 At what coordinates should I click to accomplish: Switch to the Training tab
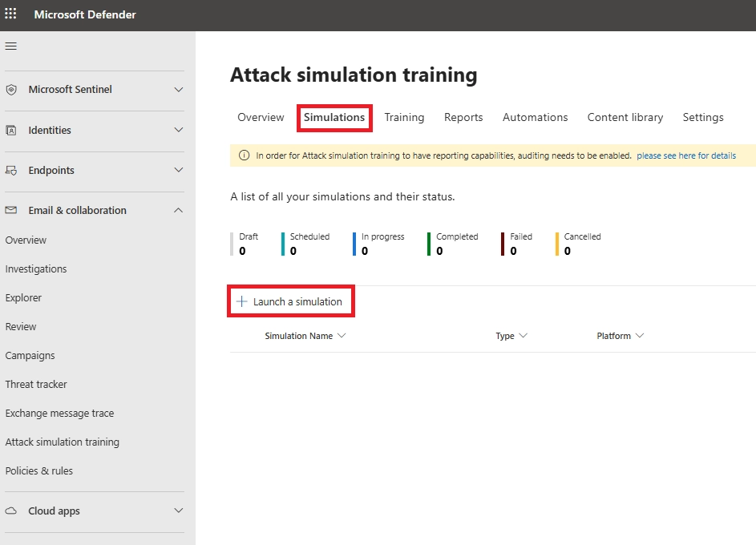pyautogui.click(x=404, y=117)
